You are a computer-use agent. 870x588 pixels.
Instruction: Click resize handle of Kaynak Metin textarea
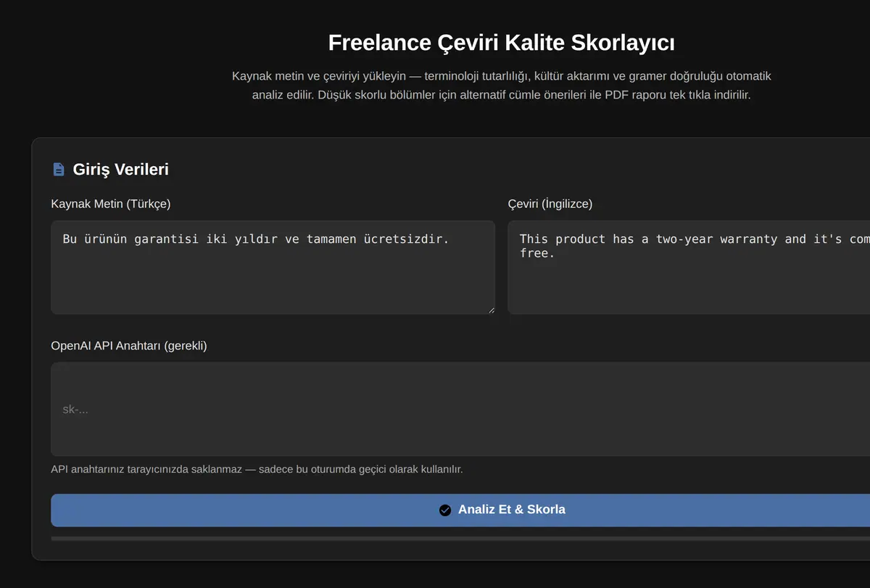491,310
